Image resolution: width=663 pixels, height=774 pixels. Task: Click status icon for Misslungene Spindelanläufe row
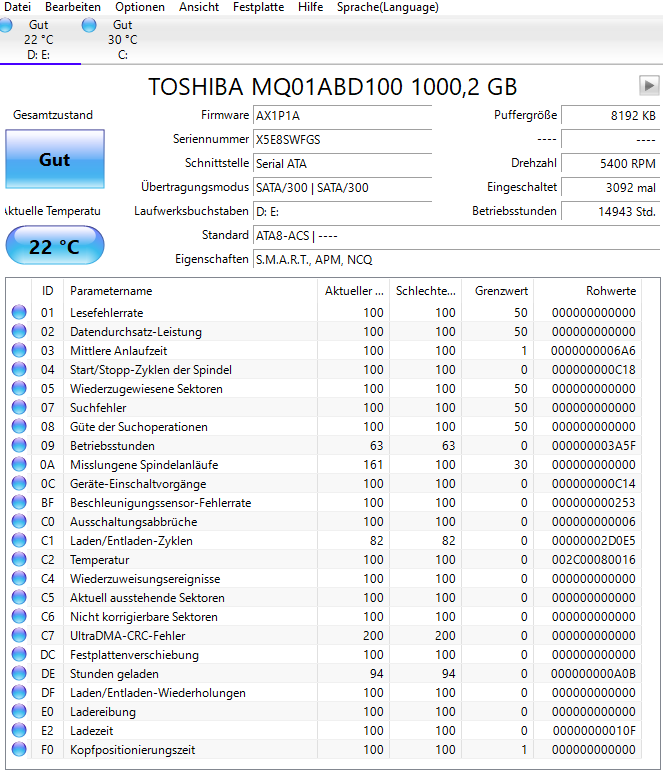pyautogui.click(x=19, y=464)
